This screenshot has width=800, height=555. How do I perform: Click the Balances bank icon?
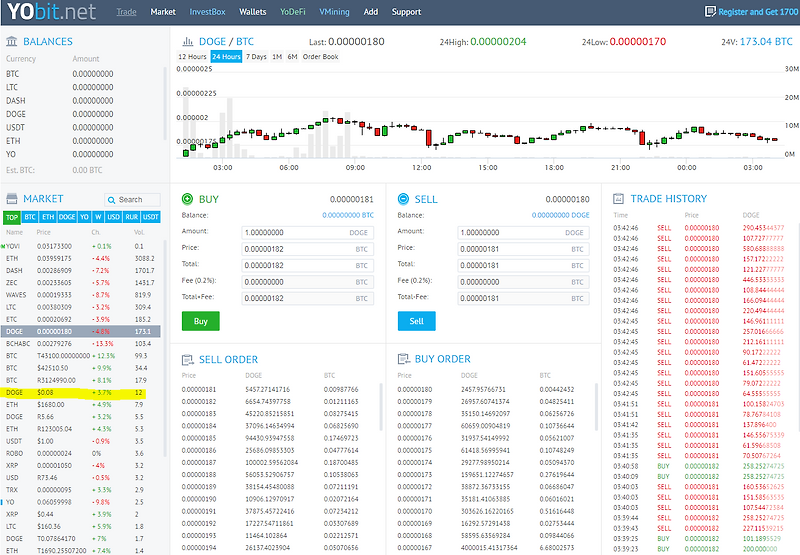[11, 41]
